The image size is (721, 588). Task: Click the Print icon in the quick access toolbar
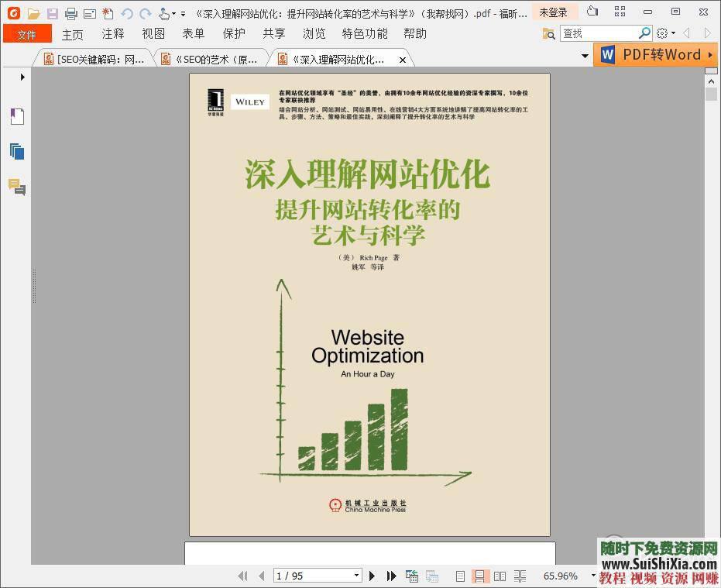[70, 13]
